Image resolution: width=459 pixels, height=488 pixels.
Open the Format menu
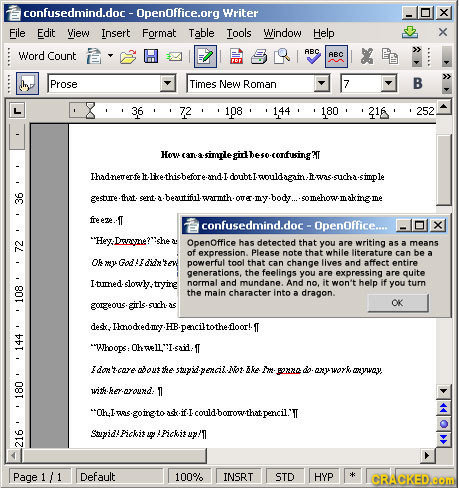pyautogui.click(x=159, y=33)
